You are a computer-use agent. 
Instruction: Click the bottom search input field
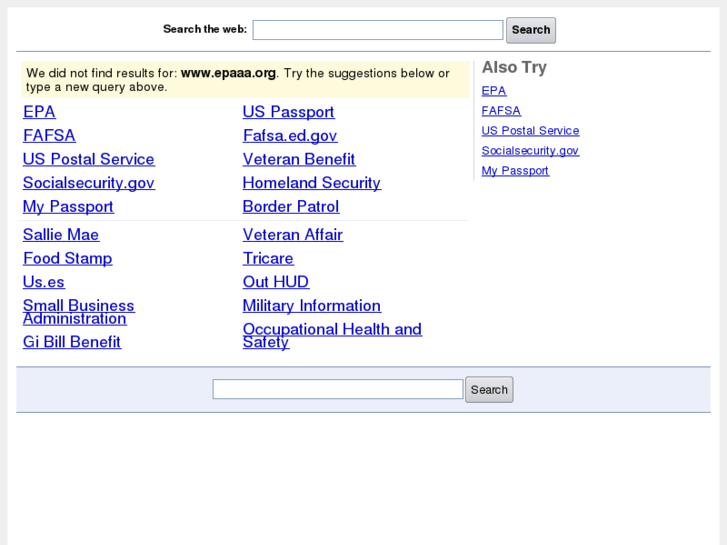(337, 389)
